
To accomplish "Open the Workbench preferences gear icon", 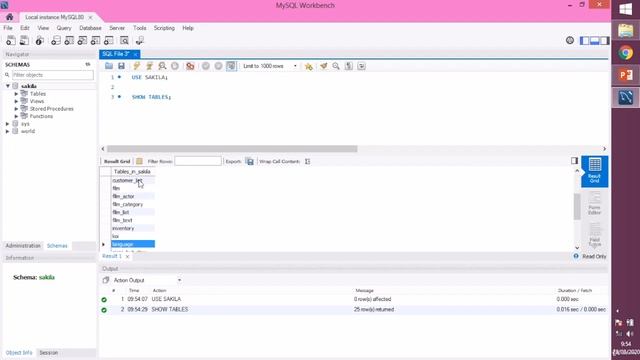I will pos(570,40).
